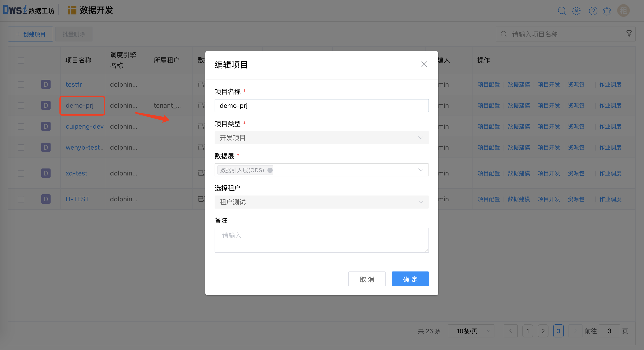644x350 pixels.
Task: Tick the checkbox for the H-TEST row
Action: (21, 199)
